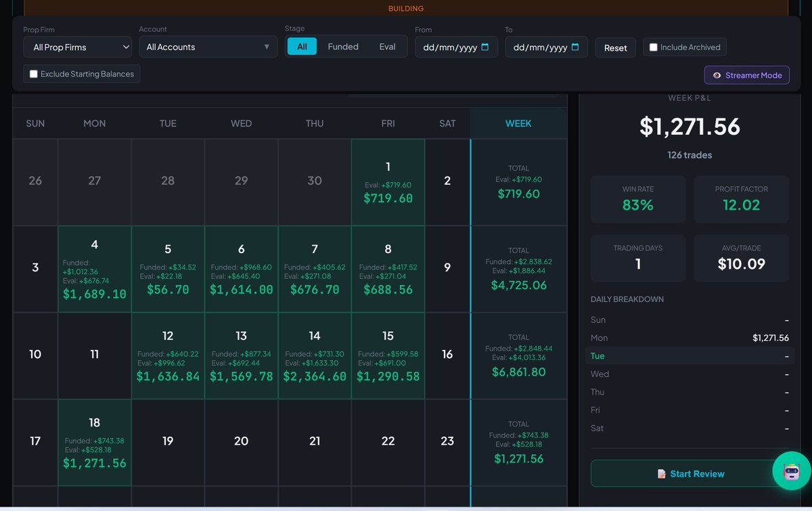812x511 pixels.
Task: Select day 13 cell showing $1,569.78
Action: pyautogui.click(x=241, y=355)
